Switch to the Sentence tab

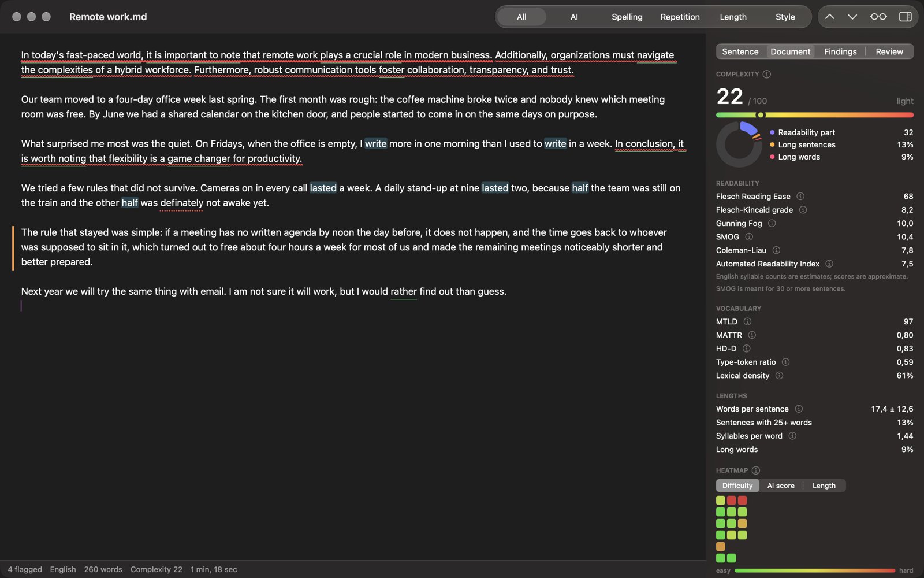point(740,51)
